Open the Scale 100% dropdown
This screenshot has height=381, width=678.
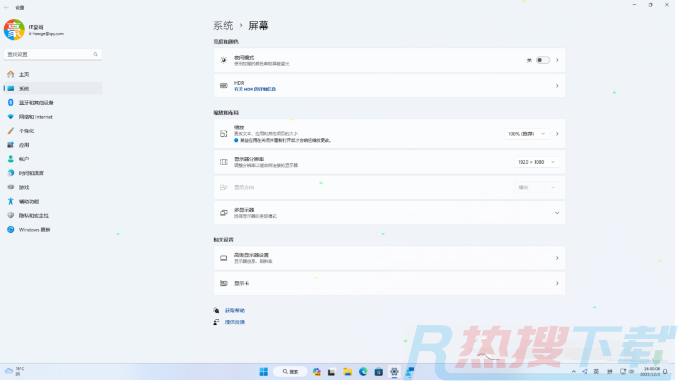527,134
